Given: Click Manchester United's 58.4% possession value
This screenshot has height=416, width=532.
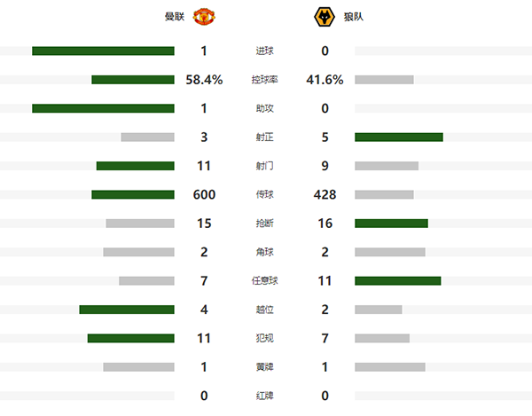Looking at the screenshot, I should click(204, 80).
